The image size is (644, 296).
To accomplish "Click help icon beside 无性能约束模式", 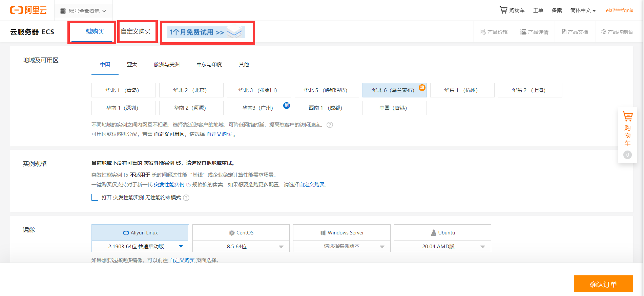I will [x=186, y=198].
